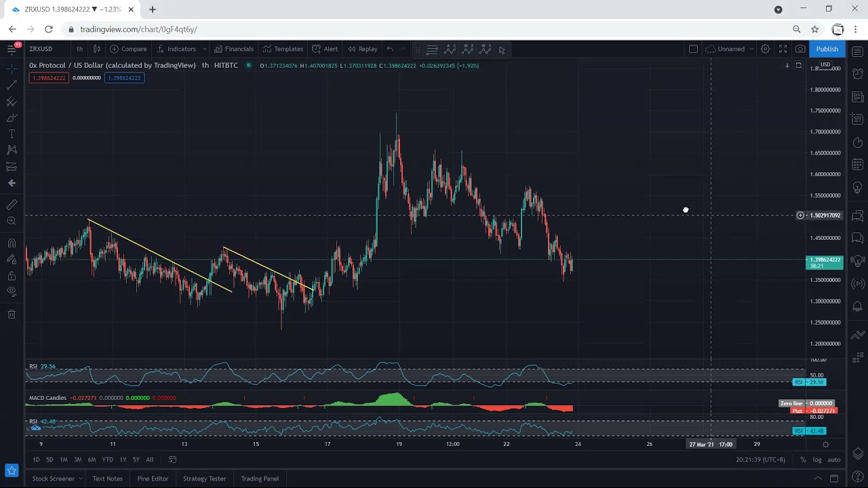
Task: Collapse the pane with down arrow
Action: tap(787, 66)
